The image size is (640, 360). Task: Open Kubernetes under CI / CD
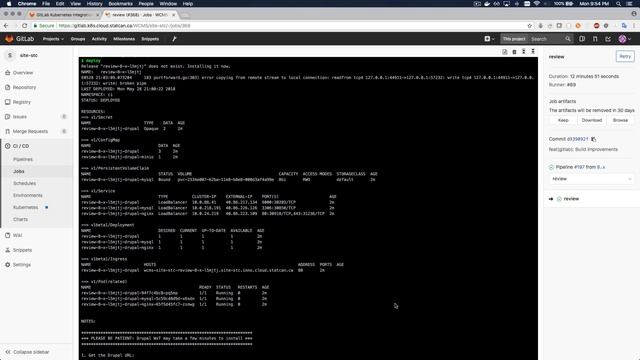point(25,207)
